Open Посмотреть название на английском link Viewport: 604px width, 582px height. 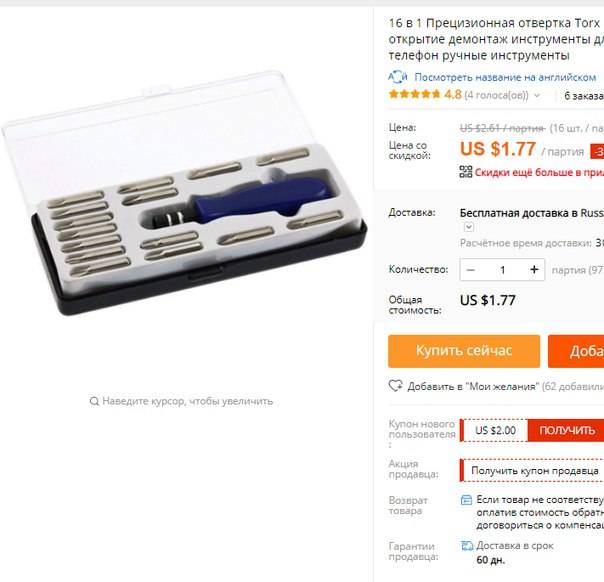[x=505, y=77]
